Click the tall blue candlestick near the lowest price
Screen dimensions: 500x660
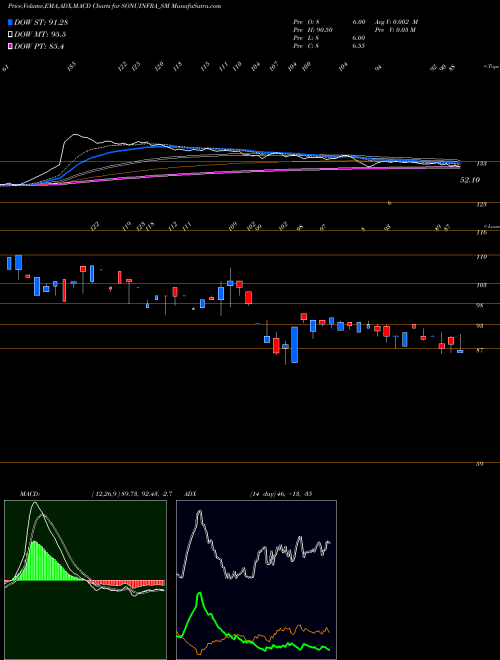coord(295,345)
